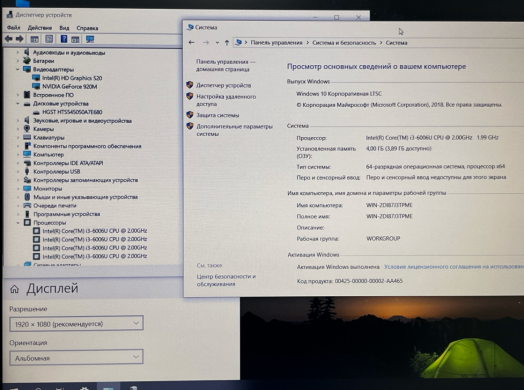Viewport: 524px width, 390px height.
Task: Open the Разрешение 1920 × 1080 dropdown
Action: pyautogui.click(x=77, y=323)
